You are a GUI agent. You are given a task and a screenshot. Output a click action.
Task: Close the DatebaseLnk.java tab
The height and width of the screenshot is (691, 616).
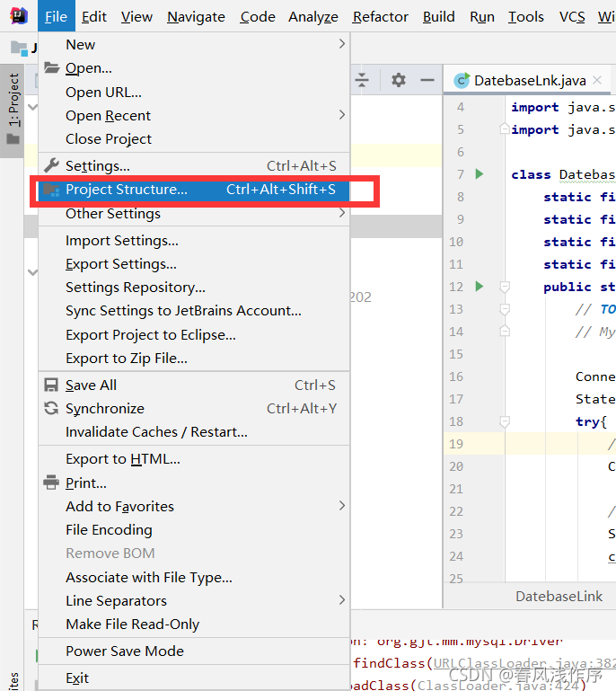click(x=597, y=80)
